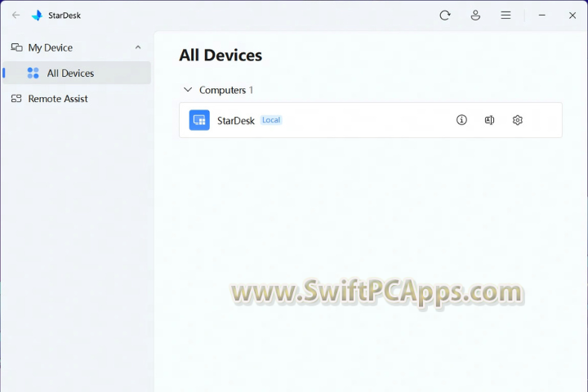
Task: Select My Device in sidebar
Action: [77, 47]
